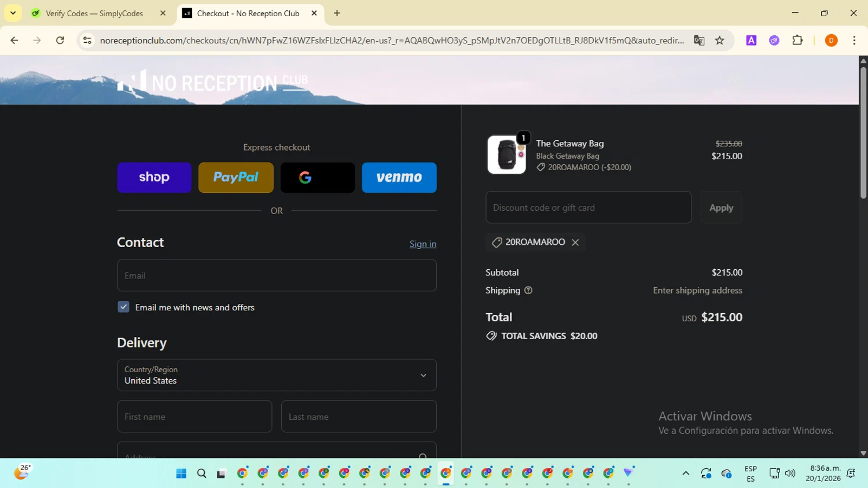868x488 pixels.
Task: Open a new browser tab
Action: click(x=337, y=13)
